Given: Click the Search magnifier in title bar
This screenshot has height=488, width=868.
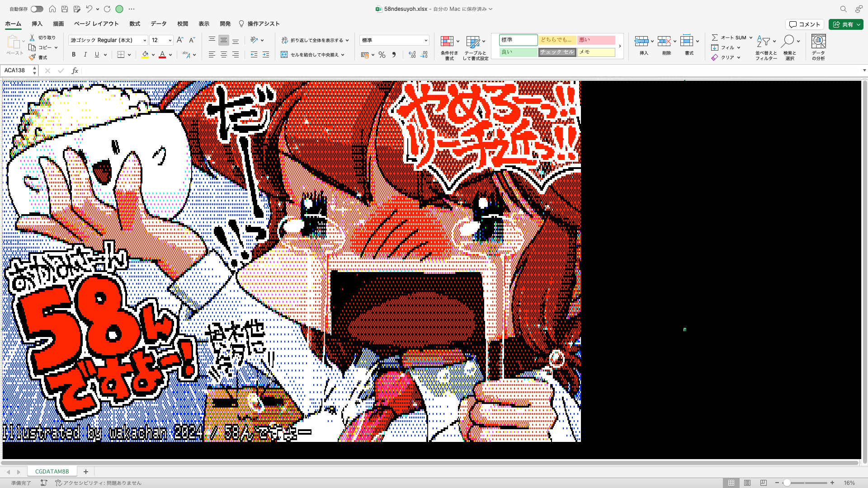Looking at the screenshot, I should [x=843, y=9].
